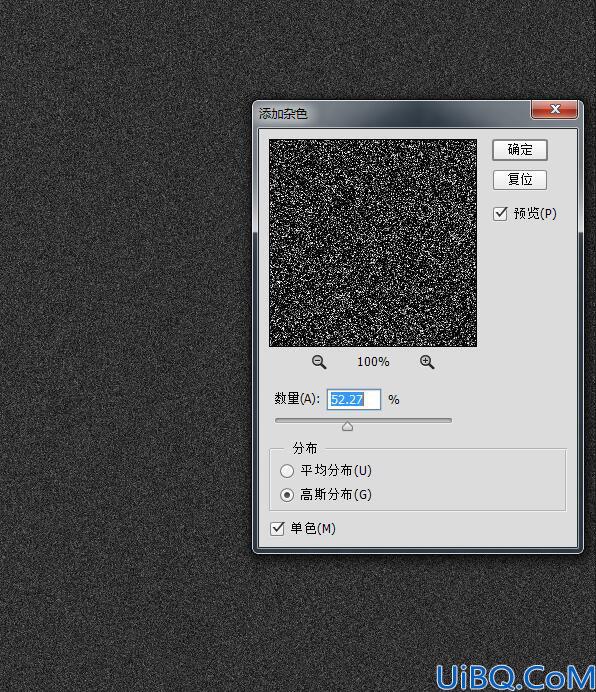Screen dimensions: 596x692
Task: Click the zoom out magnifier icon
Action: (x=319, y=362)
